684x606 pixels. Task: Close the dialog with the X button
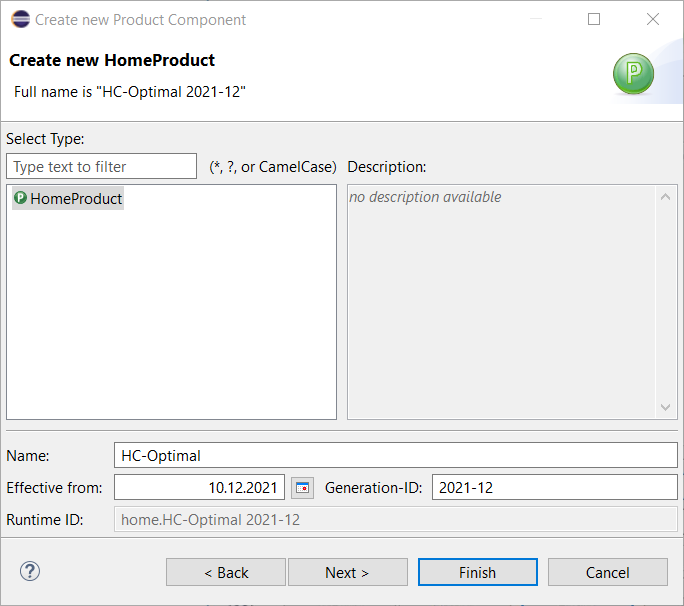(x=653, y=19)
